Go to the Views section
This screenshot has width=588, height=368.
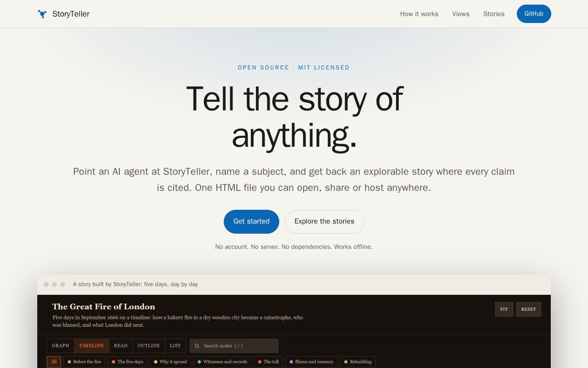(x=461, y=14)
